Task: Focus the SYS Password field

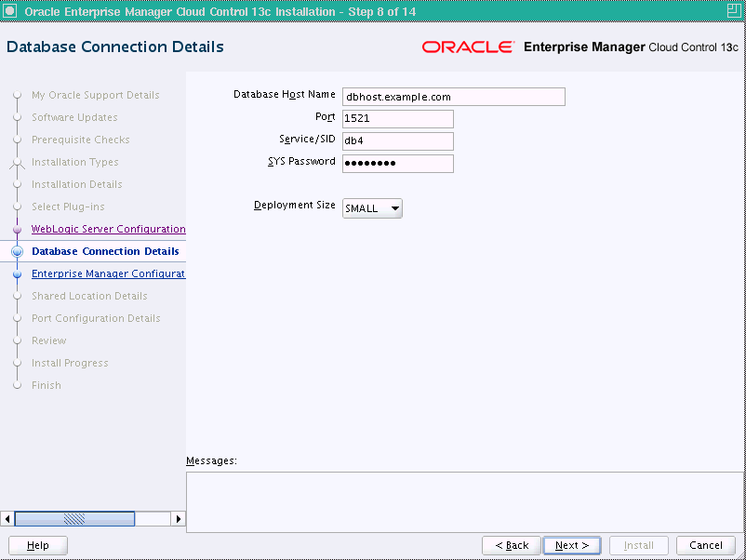Action: point(398,163)
